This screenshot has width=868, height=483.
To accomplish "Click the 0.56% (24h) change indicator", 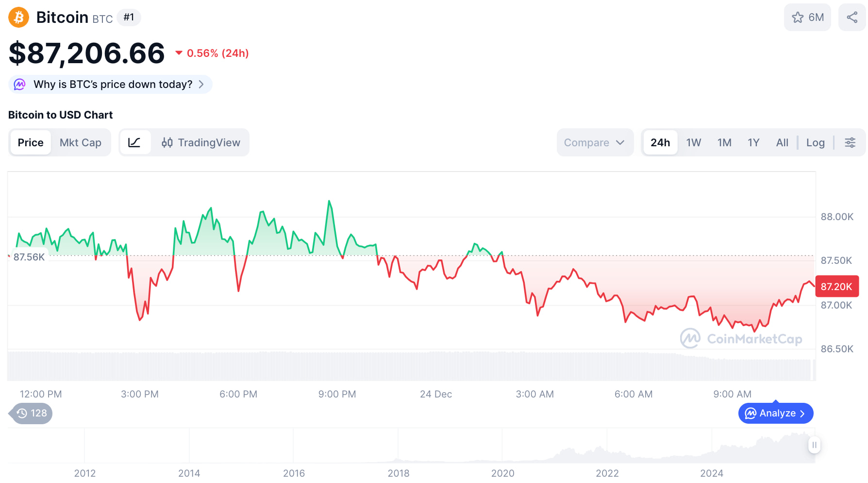I will click(212, 53).
